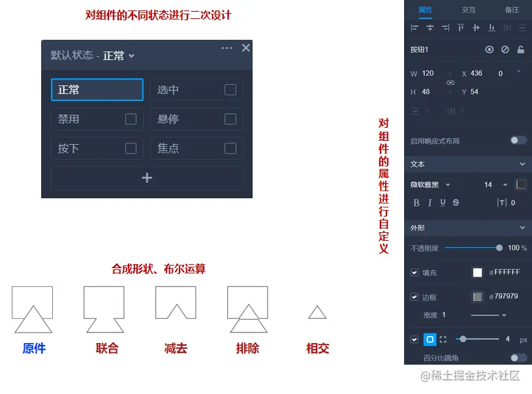Switch to the 交互 tab
532x394 pixels.
[x=469, y=10]
